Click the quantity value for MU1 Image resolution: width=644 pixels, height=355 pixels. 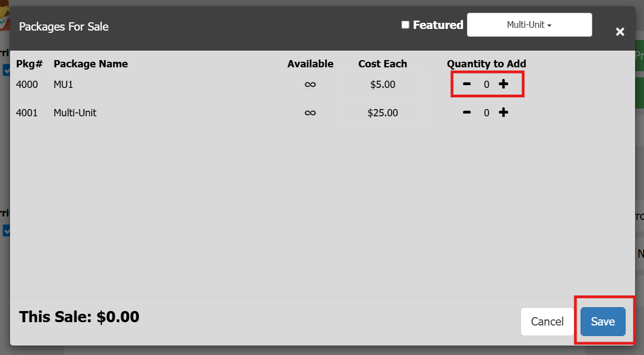486,85
